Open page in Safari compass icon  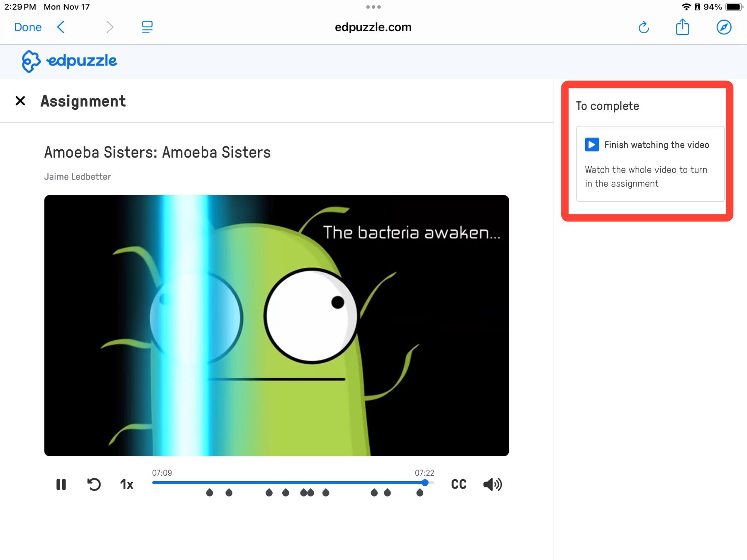click(724, 27)
